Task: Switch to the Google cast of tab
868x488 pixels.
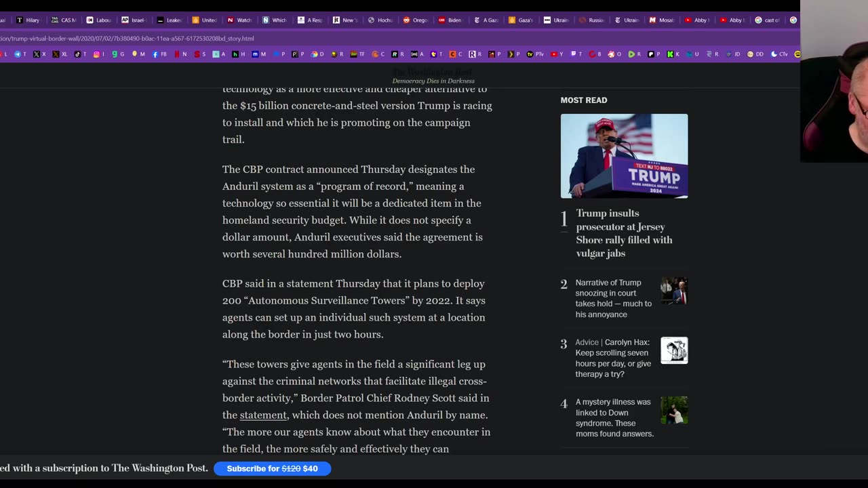Action: pos(768,20)
